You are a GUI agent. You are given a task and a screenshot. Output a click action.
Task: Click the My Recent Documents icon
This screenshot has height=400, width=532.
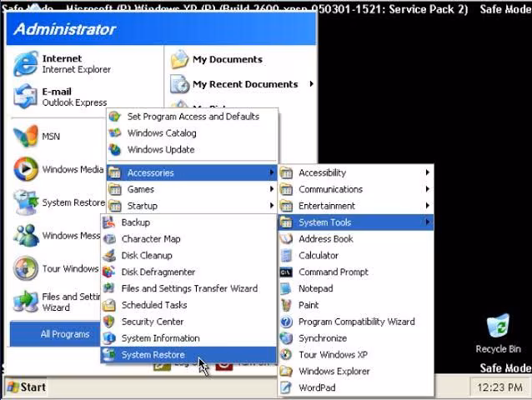click(179, 84)
